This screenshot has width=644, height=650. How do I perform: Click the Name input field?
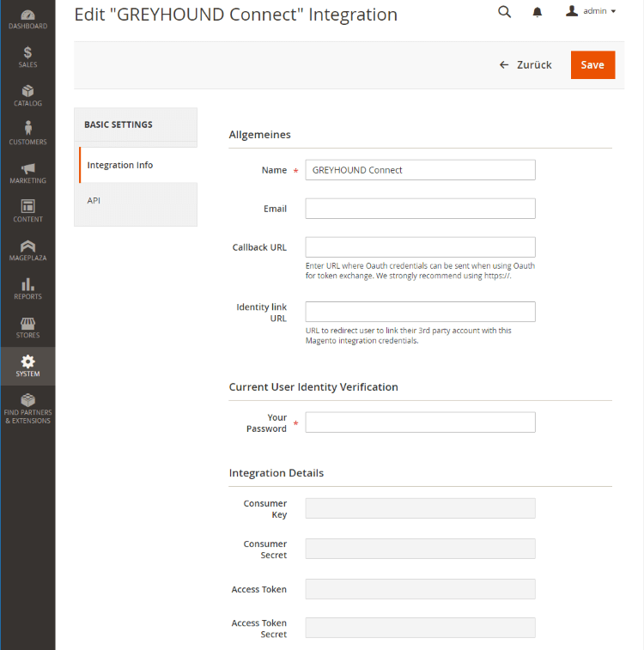pyautogui.click(x=420, y=170)
